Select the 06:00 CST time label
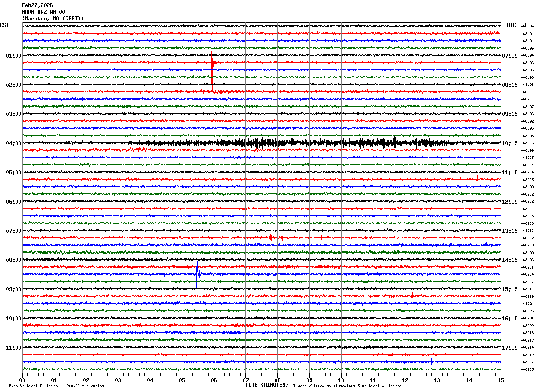 (x=14, y=201)
